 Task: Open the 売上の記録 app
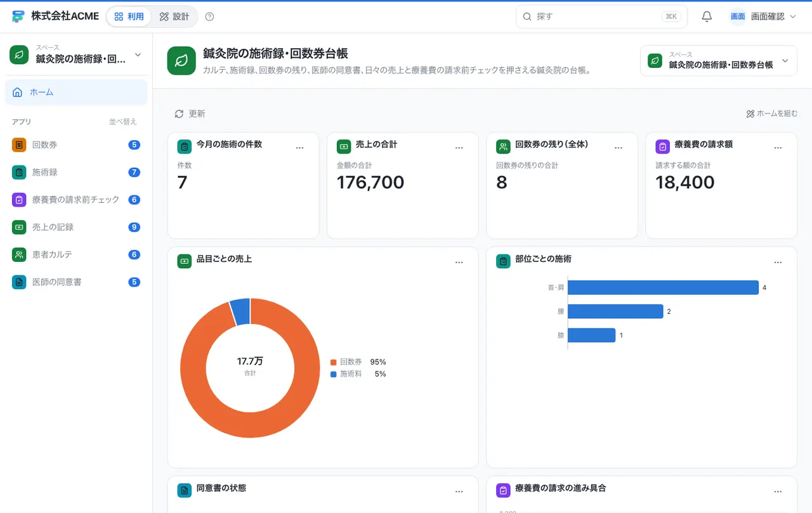tap(76, 226)
